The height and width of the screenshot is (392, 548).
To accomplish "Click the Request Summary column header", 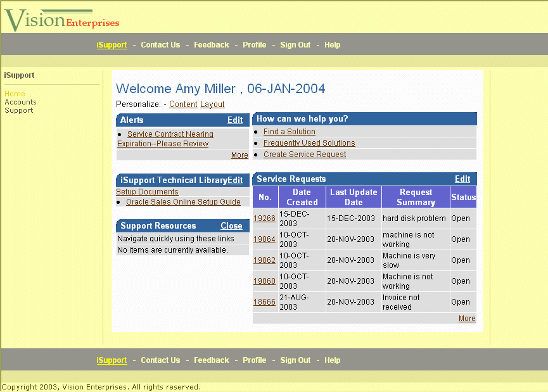I will coord(416,197).
